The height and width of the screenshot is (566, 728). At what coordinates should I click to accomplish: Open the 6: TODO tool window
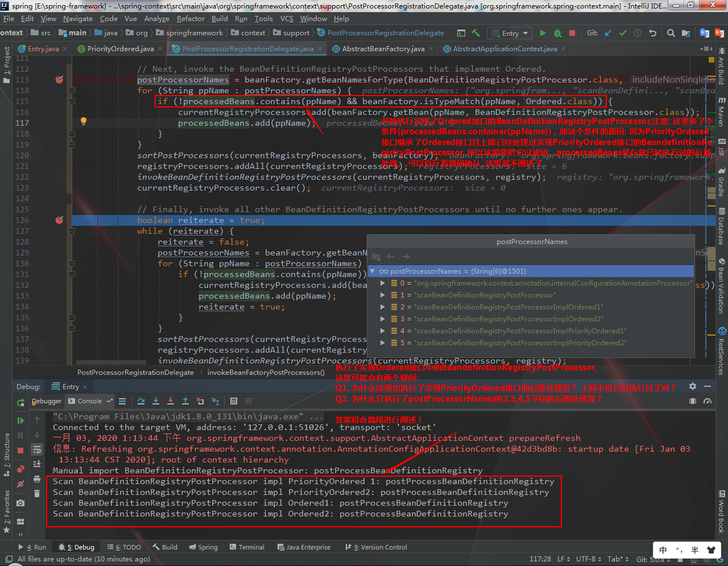124,547
